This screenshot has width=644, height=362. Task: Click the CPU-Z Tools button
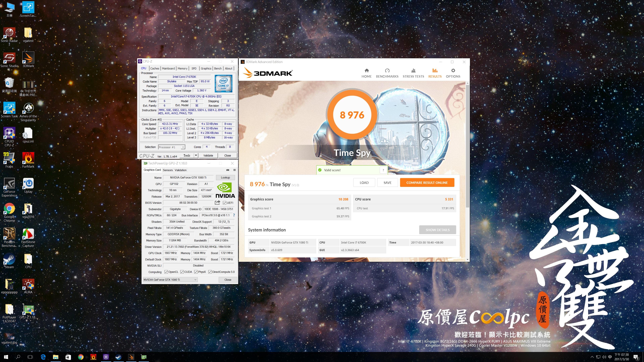point(187,155)
